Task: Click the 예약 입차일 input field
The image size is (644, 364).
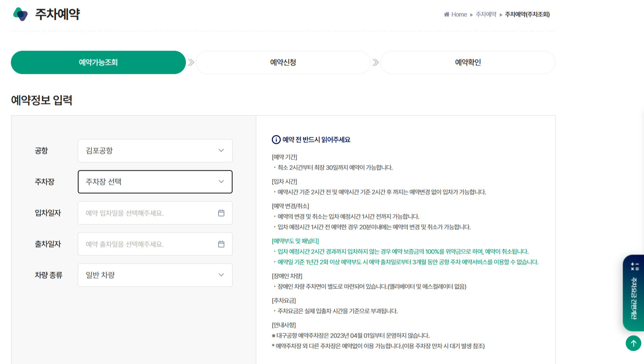Action: [144, 213]
